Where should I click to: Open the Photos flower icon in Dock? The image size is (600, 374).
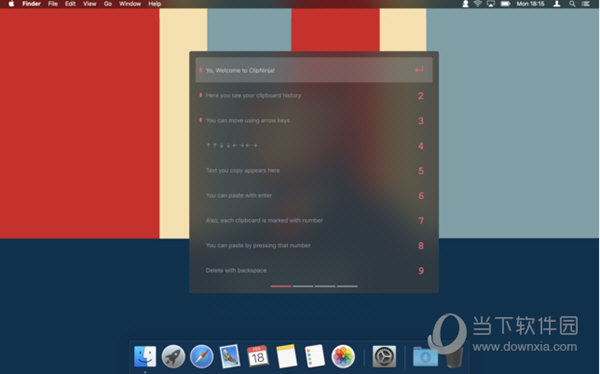point(343,356)
